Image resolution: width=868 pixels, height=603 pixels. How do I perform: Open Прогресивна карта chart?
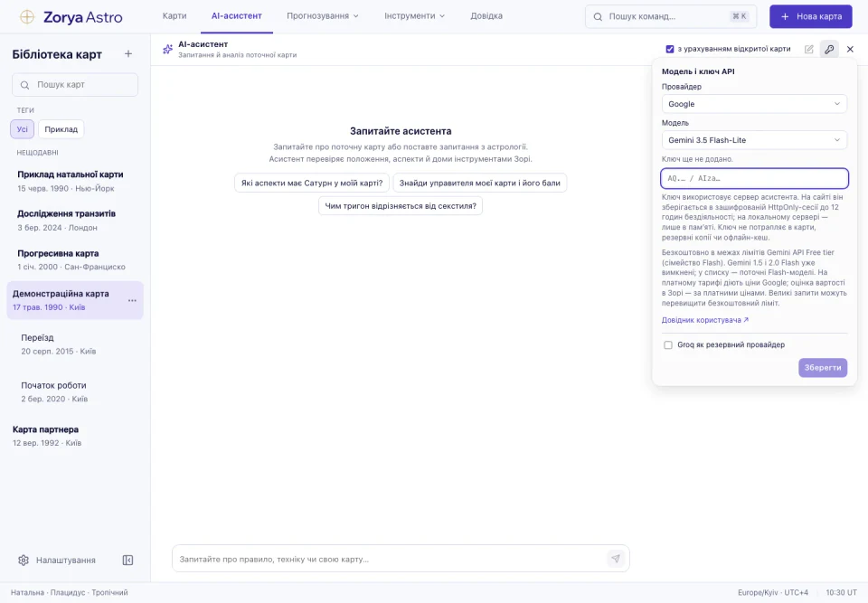(x=75, y=259)
